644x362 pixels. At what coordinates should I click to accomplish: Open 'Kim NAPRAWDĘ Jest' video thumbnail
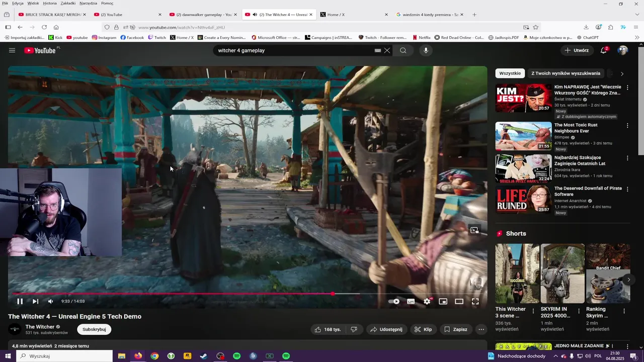tap(523, 98)
